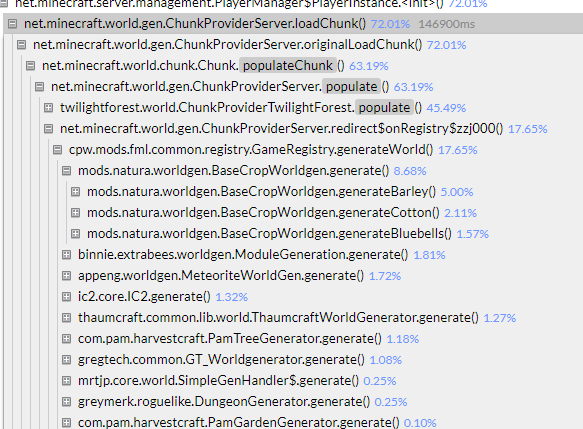Viewport: 583px width, 429px height.
Task: Expand PamTreeGenerator.generate() node
Action: tap(66, 339)
